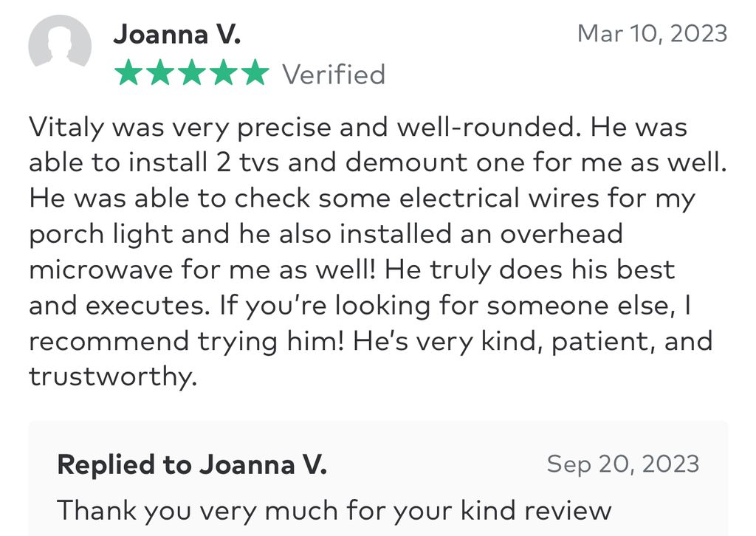Click the fourth green rating star

(224, 72)
